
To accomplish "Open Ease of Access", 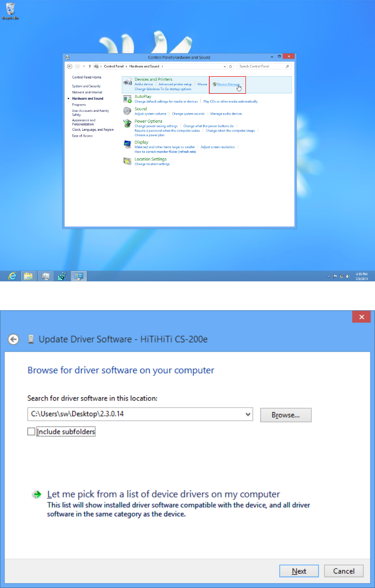I will click(x=82, y=136).
